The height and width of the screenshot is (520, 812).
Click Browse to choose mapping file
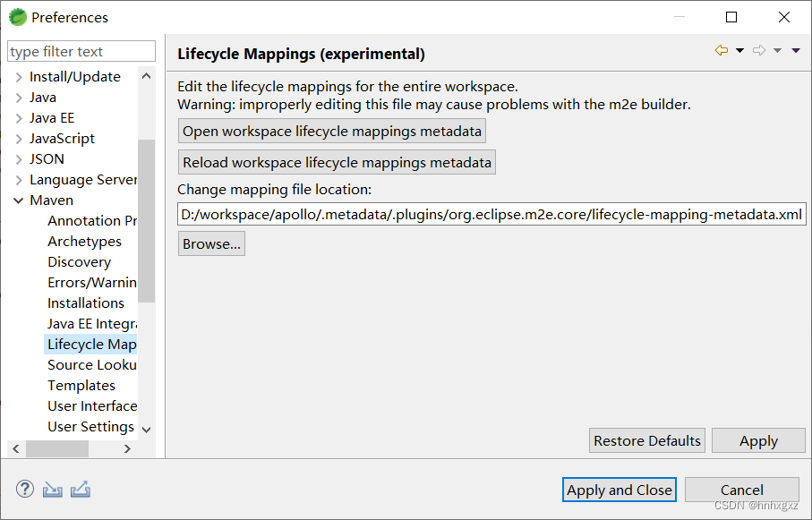tap(211, 243)
